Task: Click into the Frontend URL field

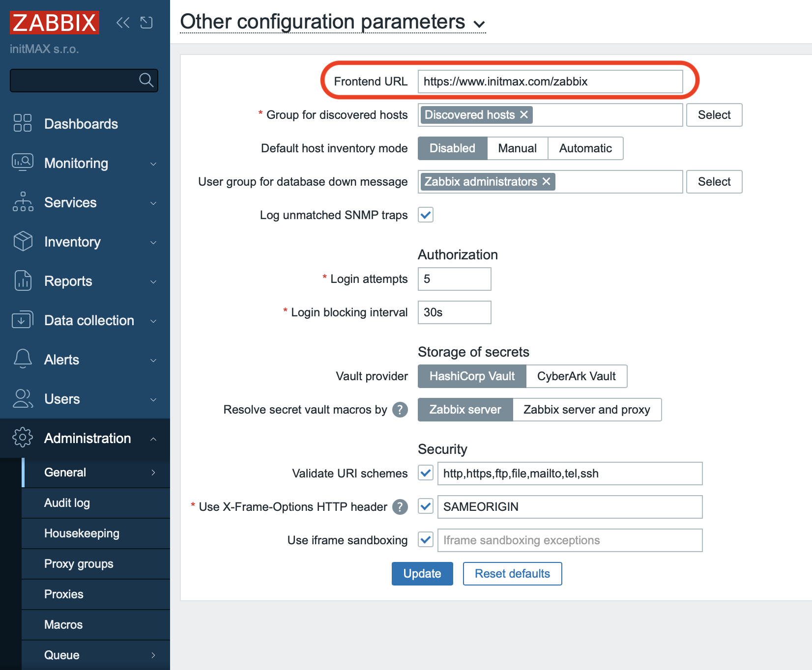Action: pos(550,82)
